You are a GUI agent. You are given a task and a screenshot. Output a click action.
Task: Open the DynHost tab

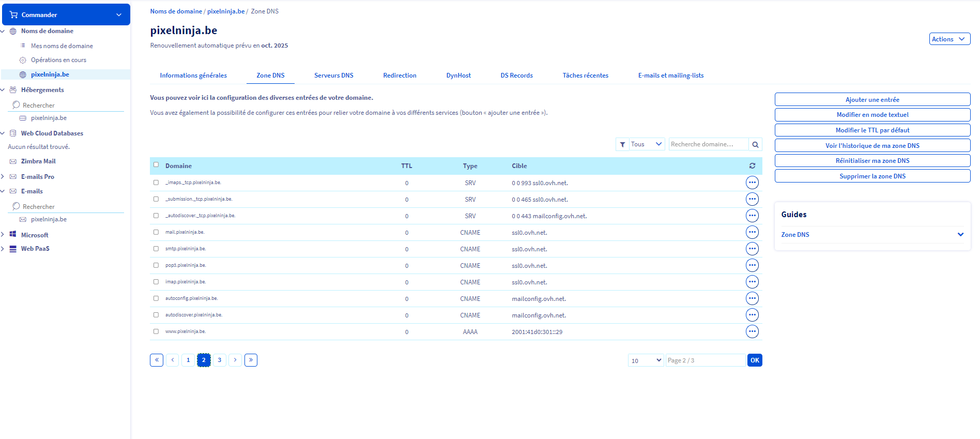(x=458, y=75)
